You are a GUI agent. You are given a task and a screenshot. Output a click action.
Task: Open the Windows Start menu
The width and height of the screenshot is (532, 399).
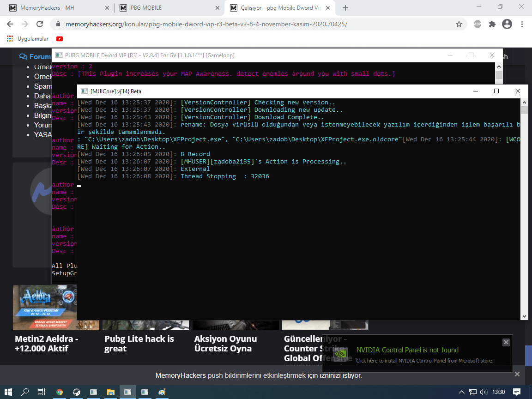[8, 392]
